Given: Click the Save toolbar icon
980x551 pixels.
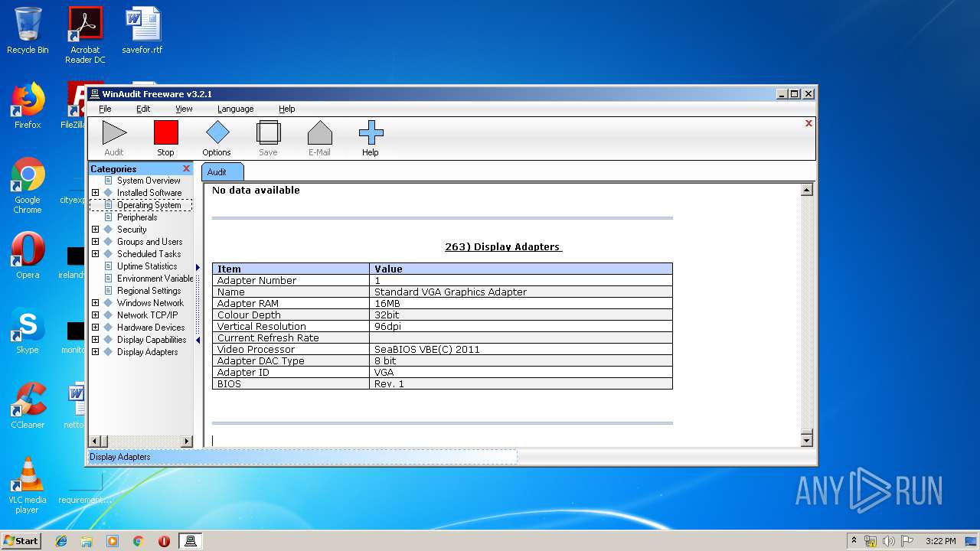Looking at the screenshot, I should point(268,133).
